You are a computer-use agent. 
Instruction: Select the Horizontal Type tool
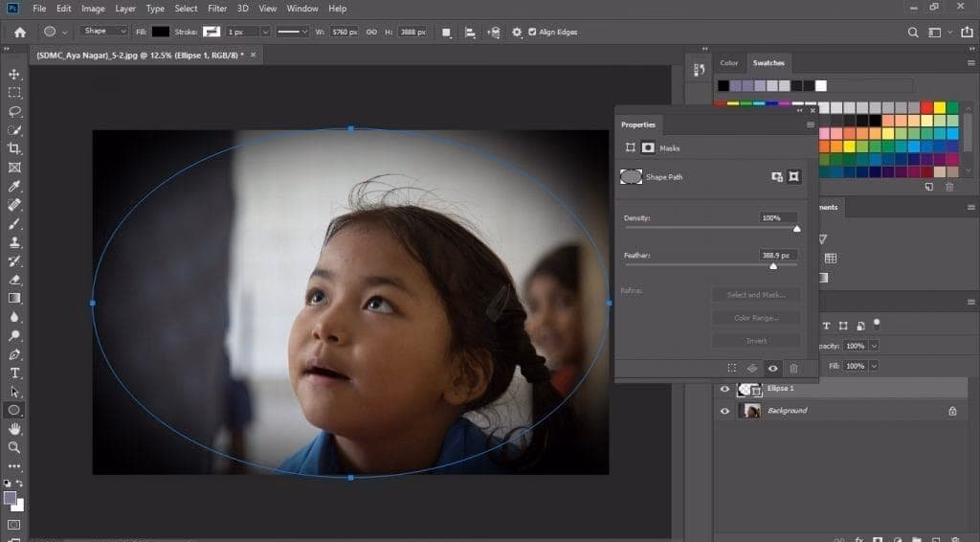[x=14, y=373]
